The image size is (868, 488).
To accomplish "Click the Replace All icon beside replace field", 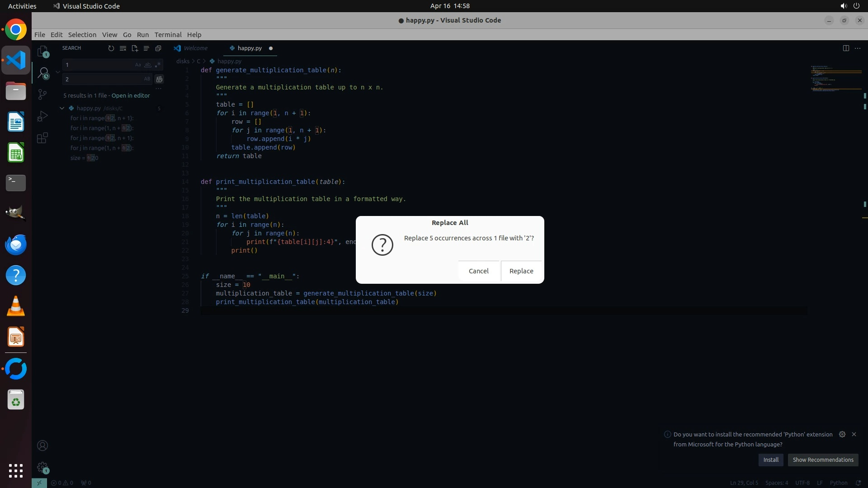I will tap(159, 80).
